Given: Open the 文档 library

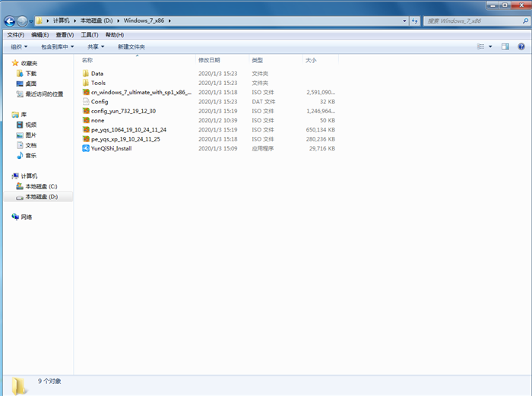Looking at the screenshot, I should [27, 145].
